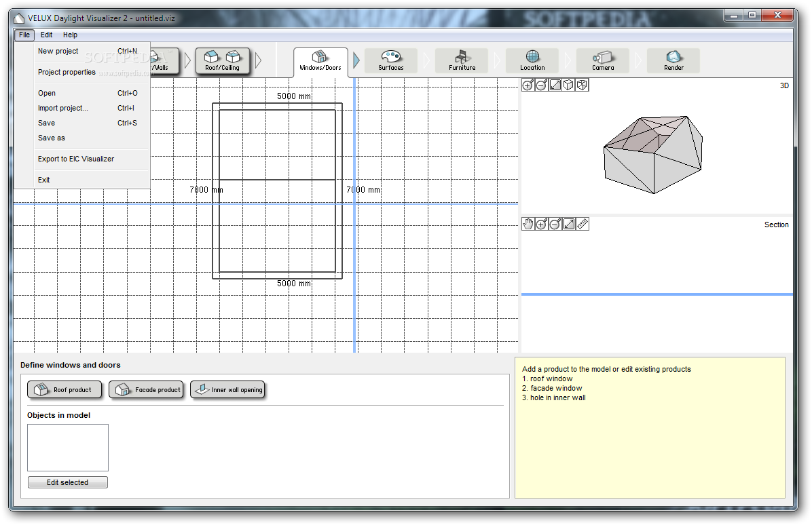Viewport: 812px width, 525px height.
Task: Switch the 3D view to solid cube mode
Action: (x=569, y=85)
